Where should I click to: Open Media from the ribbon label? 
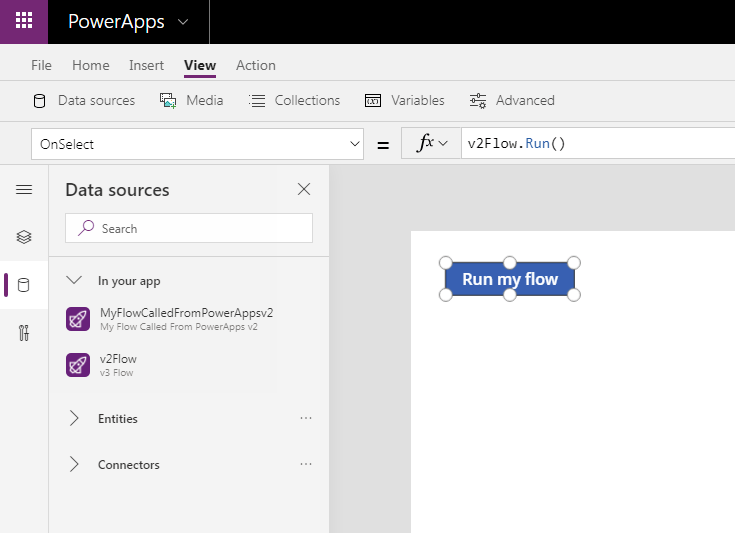point(204,100)
